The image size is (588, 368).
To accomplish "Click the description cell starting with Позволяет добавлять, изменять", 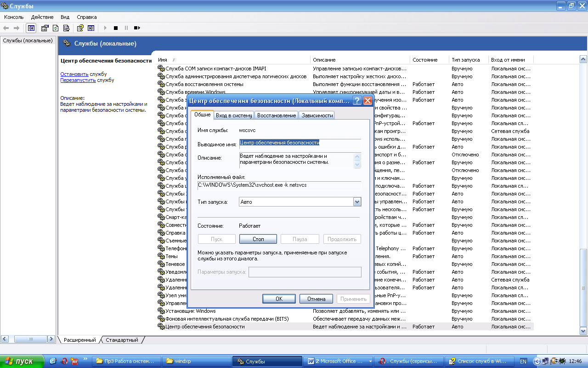I will coord(360,311).
